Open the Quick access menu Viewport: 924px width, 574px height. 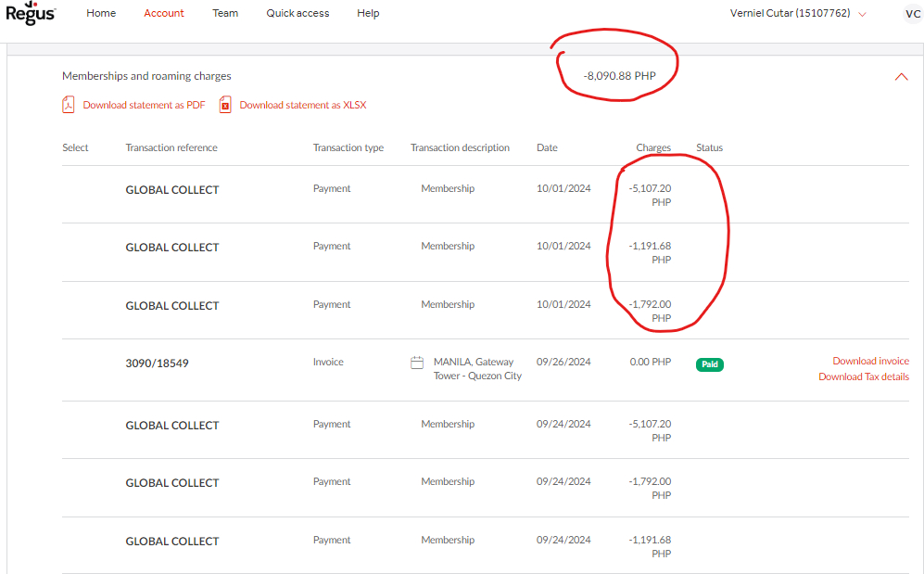point(297,14)
